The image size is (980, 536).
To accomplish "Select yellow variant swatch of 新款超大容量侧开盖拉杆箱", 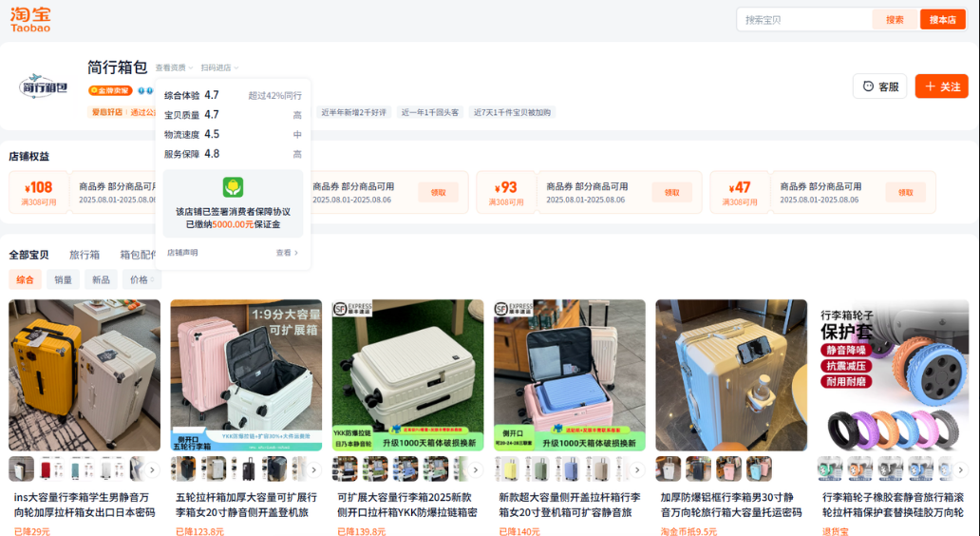I will pyautogui.click(x=509, y=469).
